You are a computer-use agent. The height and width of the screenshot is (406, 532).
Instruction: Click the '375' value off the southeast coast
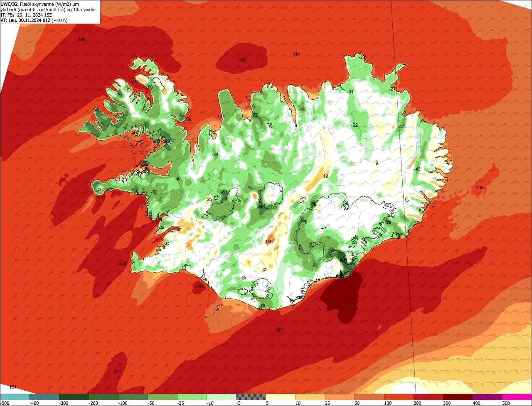[x=343, y=280]
